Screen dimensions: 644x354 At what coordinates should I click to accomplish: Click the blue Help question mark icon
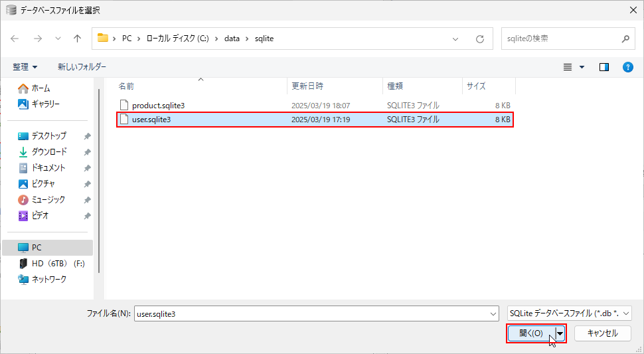click(627, 67)
